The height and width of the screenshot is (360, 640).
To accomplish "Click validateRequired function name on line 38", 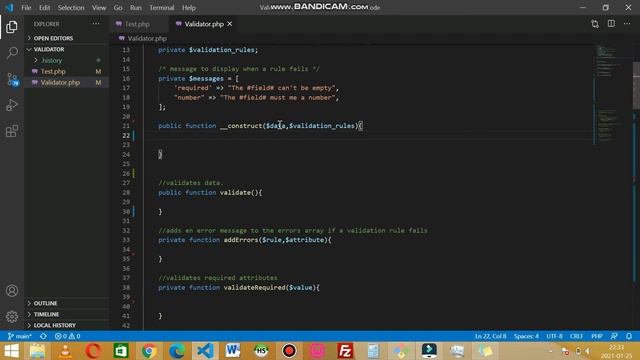I will click(254, 287).
